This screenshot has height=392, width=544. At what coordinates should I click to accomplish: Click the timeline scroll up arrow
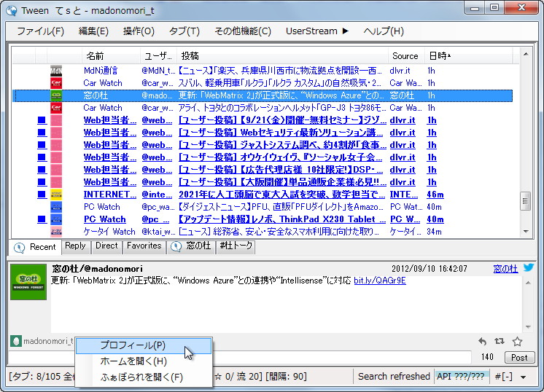(526, 54)
